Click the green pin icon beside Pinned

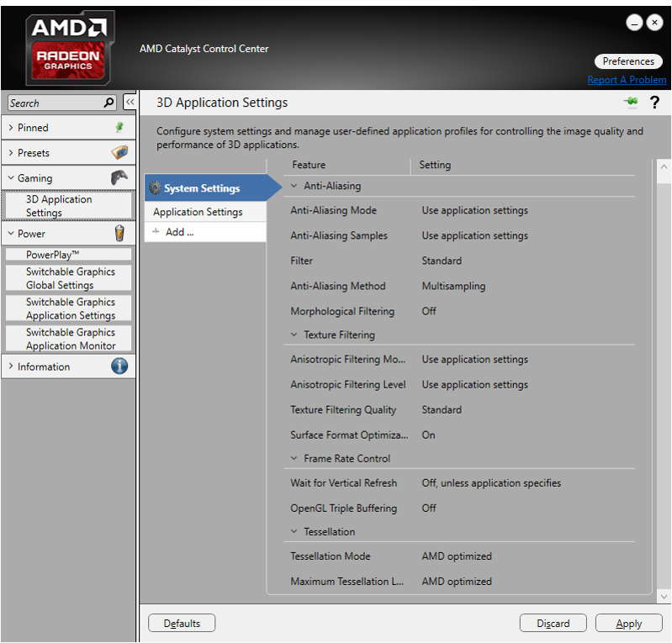[119, 127]
